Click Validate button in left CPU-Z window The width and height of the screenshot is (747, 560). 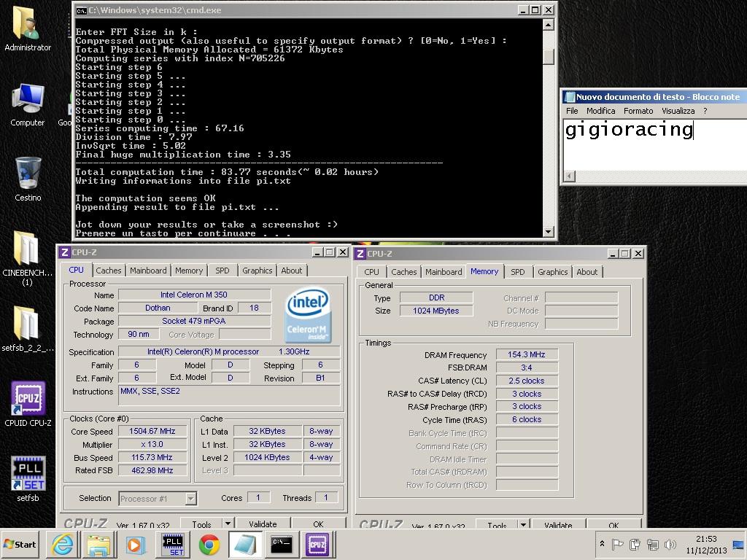pos(263,524)
